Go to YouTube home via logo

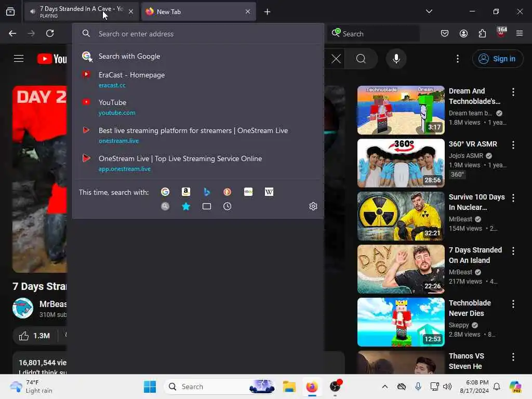click(52, 59)
